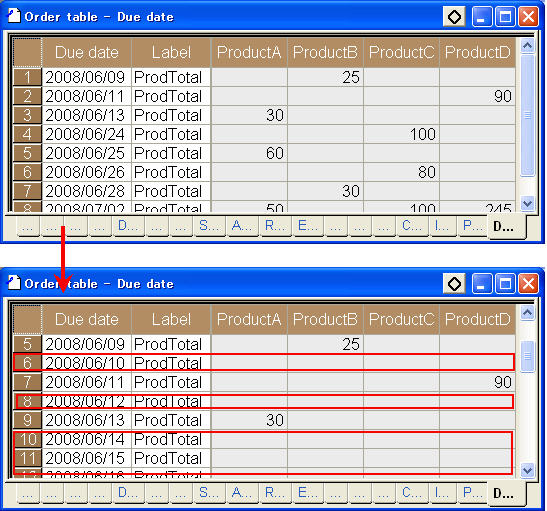Minimize the lower Order table window

[481, 284]
